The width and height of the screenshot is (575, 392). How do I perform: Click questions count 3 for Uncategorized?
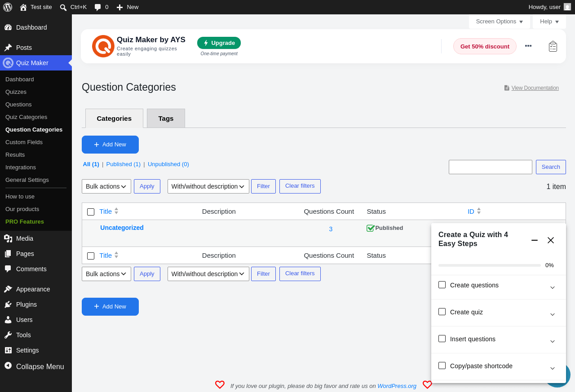(x=331, y=229)
